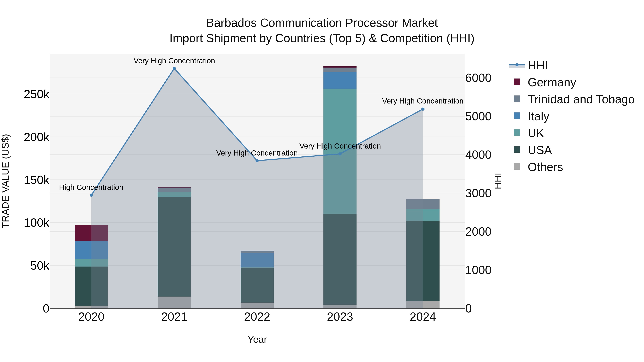644x362 pixels.
Task: Click left axis tick 250k
Action: (x=36, y=94)
